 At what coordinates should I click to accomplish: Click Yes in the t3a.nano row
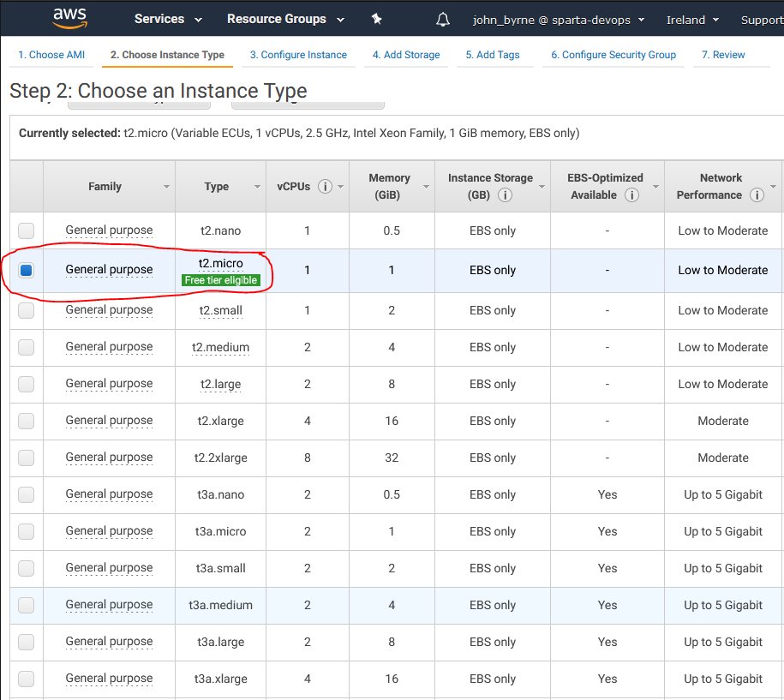click(x=607, y=494)
